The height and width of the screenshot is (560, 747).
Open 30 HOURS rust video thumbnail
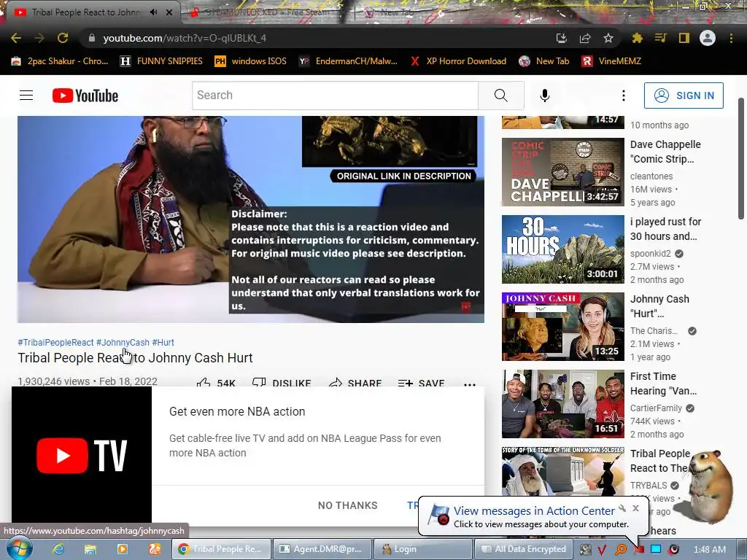point(563,249)
